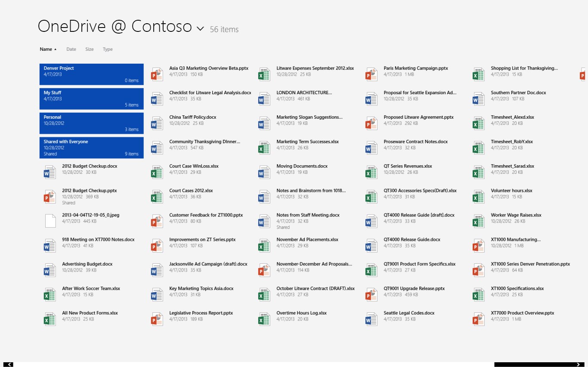Click the Word icon for Checklist for Litware Legal Analysis
The height and width of the screenshot is (367, 588).
(x=157, y=98)
